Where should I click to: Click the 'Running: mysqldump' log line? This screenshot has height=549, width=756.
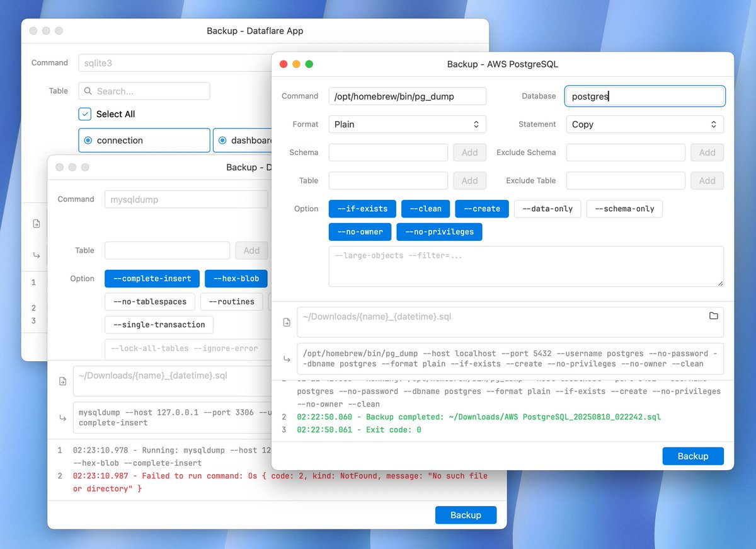171,456
